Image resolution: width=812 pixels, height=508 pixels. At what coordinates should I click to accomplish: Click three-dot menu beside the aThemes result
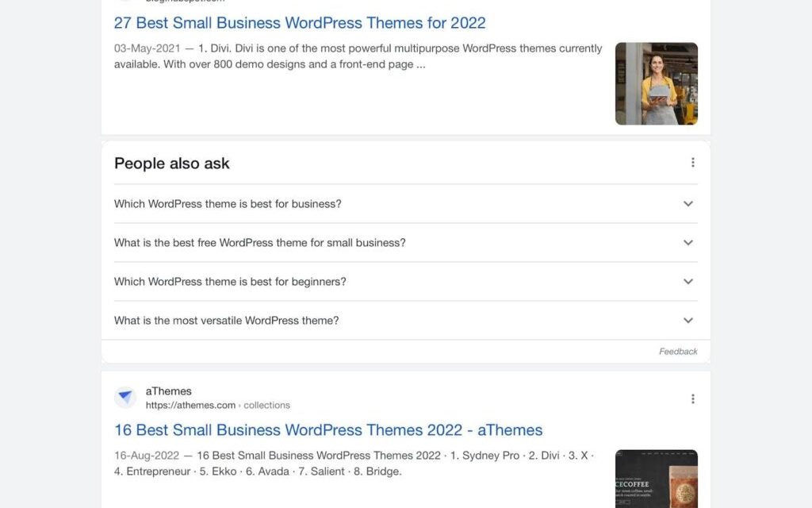[692, 398]
